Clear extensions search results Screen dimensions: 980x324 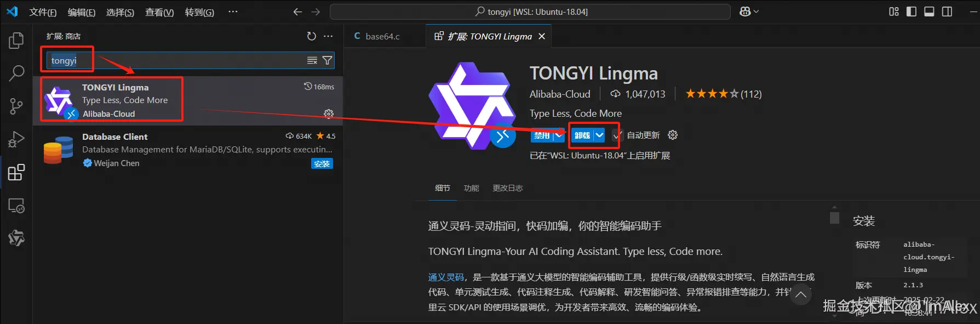[312, 60]
